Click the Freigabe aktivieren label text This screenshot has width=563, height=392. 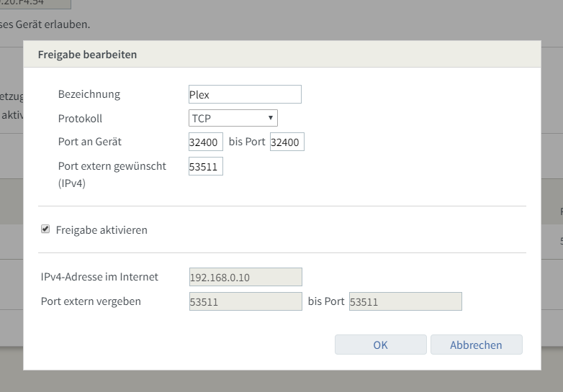102,230
